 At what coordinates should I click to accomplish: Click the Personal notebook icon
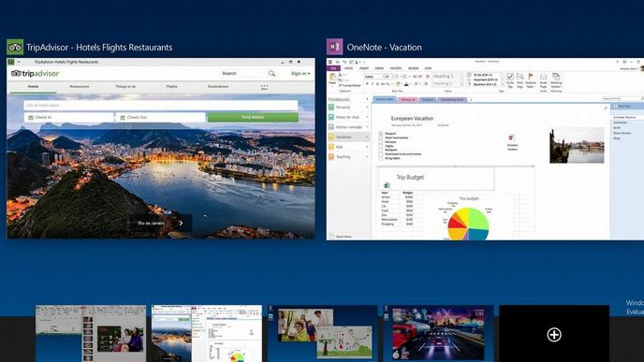pos(331,108)
